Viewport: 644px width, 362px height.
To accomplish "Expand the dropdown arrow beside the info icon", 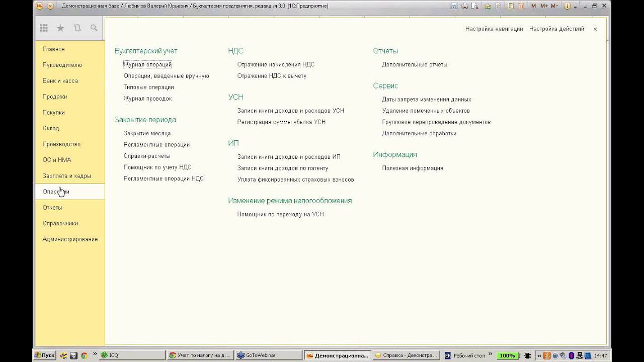I will [x=575, y=7].
